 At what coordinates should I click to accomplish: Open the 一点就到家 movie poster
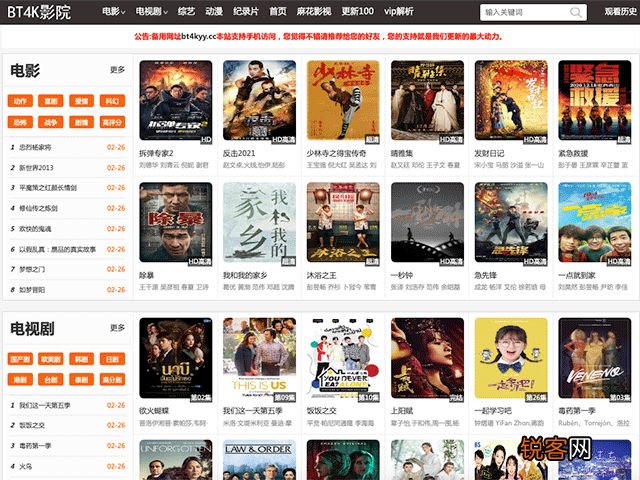tap(595, 224)
